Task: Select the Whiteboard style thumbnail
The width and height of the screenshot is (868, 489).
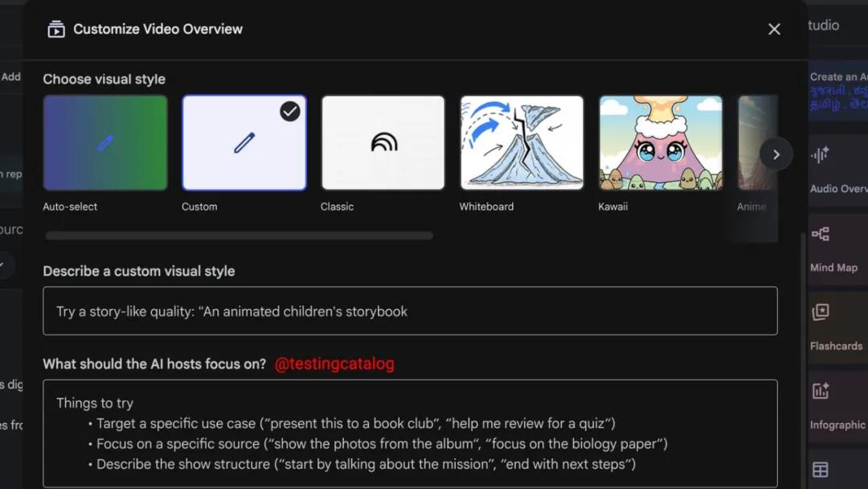Action: tap(522, 143)
